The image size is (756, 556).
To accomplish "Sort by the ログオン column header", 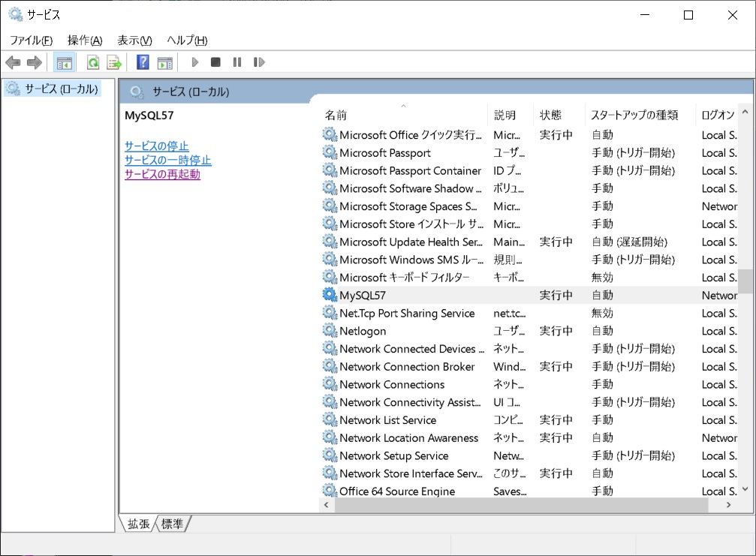I will point(718,115).
